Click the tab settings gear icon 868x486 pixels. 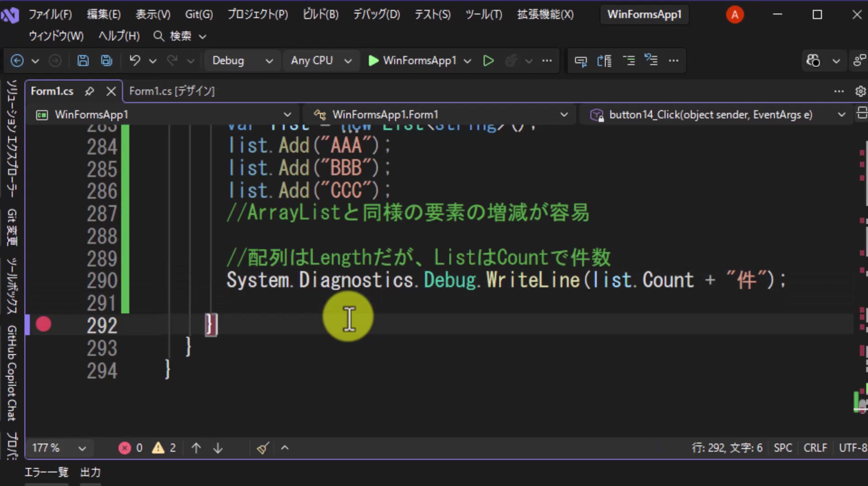click(860, 91)
